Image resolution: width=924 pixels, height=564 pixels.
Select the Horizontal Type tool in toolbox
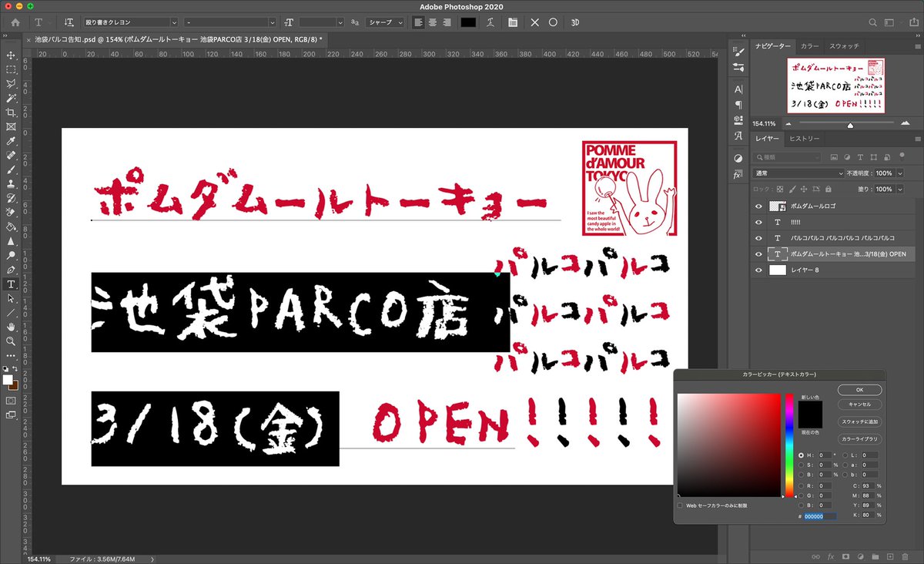[x=11, y=284]
